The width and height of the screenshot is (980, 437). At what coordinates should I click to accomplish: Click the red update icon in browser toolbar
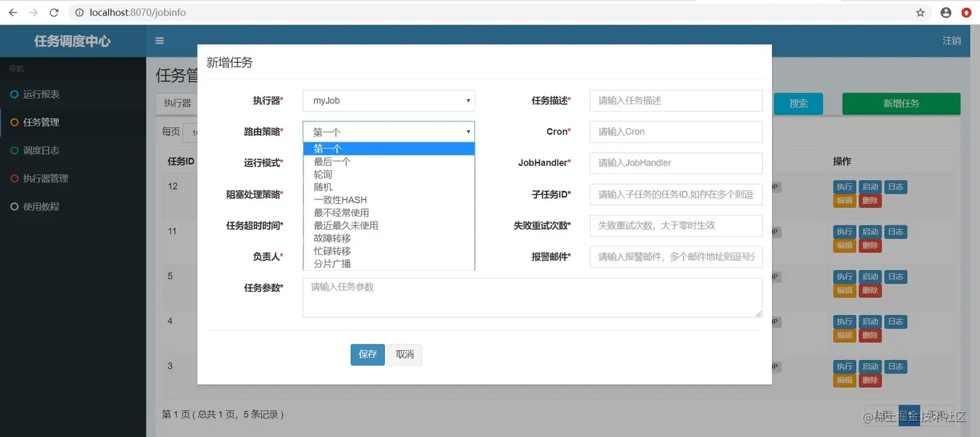pyautogui.click(x=966, y=12)
